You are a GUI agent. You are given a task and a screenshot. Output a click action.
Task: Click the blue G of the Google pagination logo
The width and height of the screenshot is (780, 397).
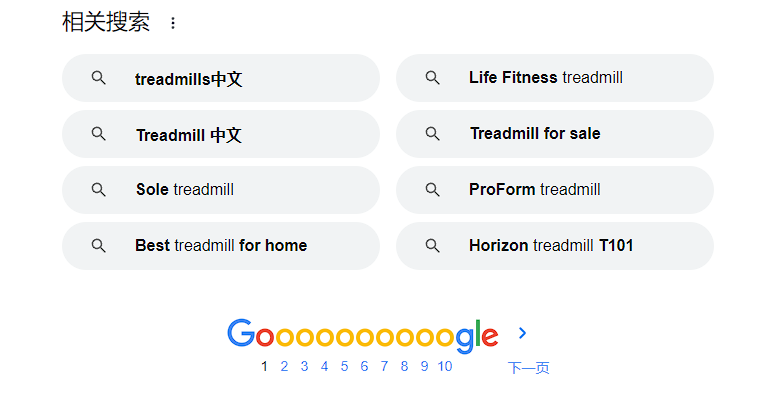point(241,333)
